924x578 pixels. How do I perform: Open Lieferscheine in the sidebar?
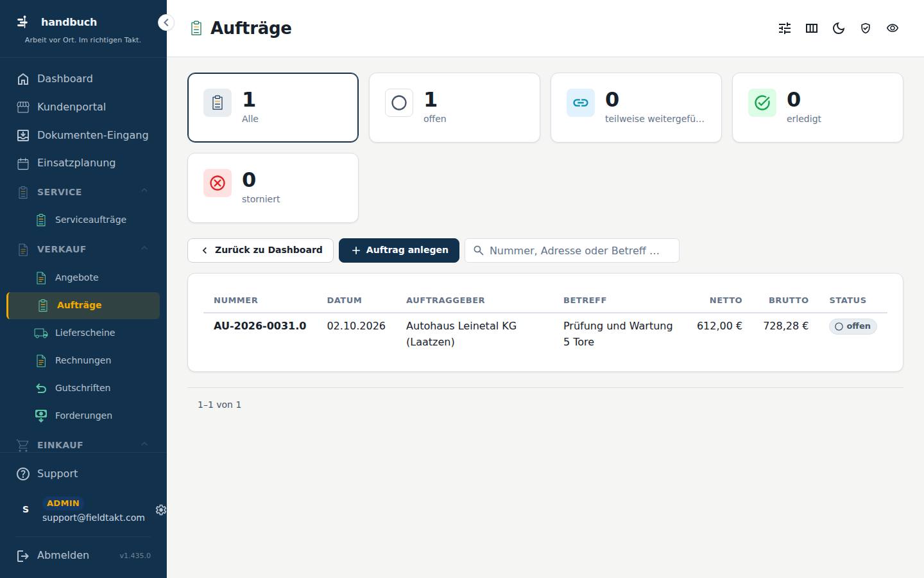click(x=83, y=333)
